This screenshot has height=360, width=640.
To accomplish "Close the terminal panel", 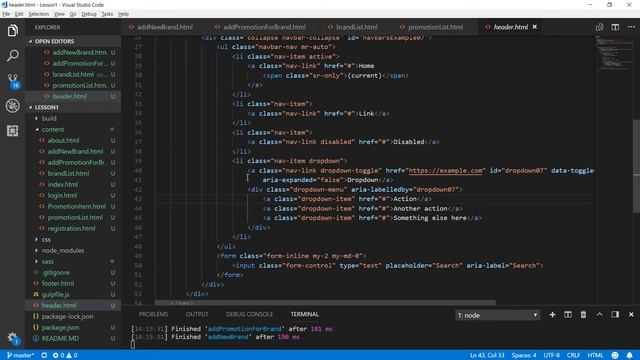I will pyautogui.click(x=631, y=315).
